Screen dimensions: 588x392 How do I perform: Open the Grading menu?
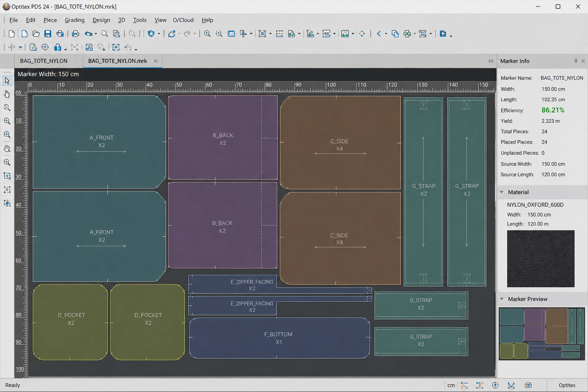click(75, 20)
